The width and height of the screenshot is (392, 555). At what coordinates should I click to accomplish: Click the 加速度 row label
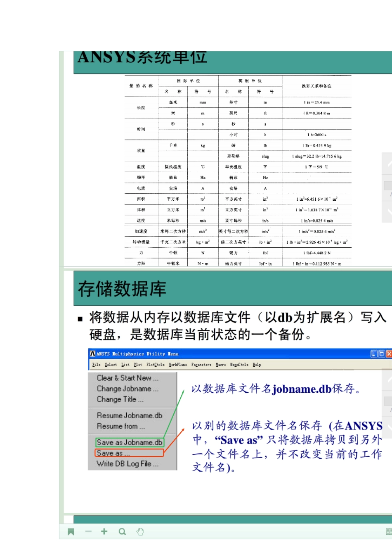(x=141, y=231)
